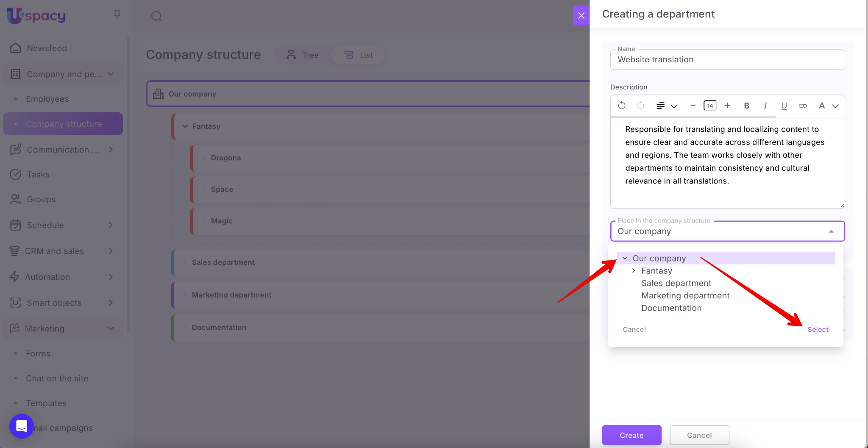
Task: Increase font size with plus icon
Action: click(x=727, y=106)
